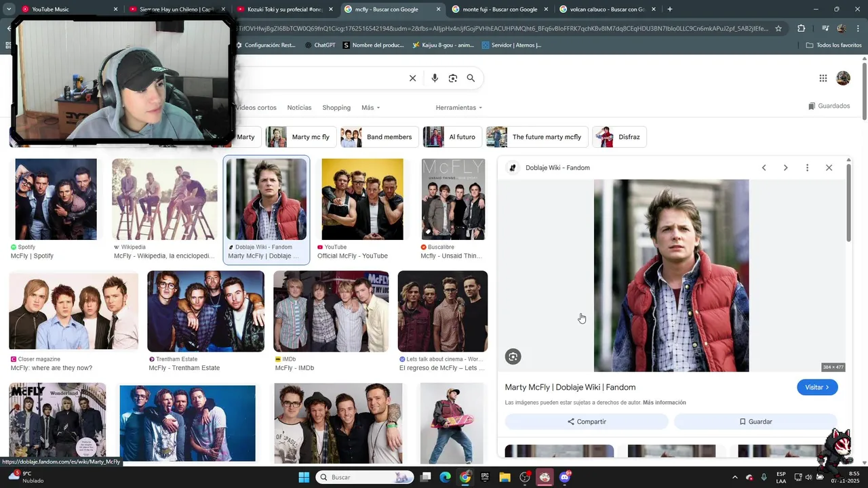Open Google Lens image search icon

[453, 78]
